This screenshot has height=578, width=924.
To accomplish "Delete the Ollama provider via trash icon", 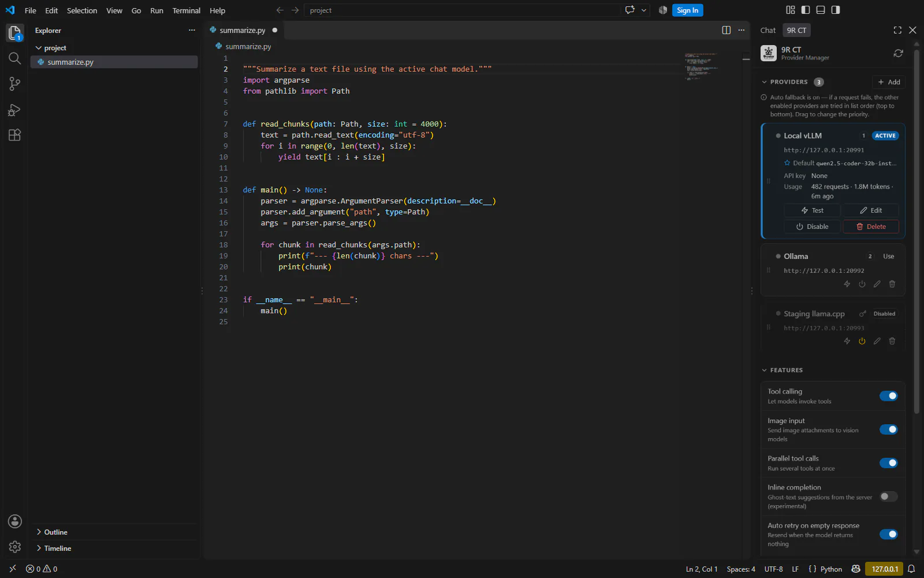I will pos(892,284).
